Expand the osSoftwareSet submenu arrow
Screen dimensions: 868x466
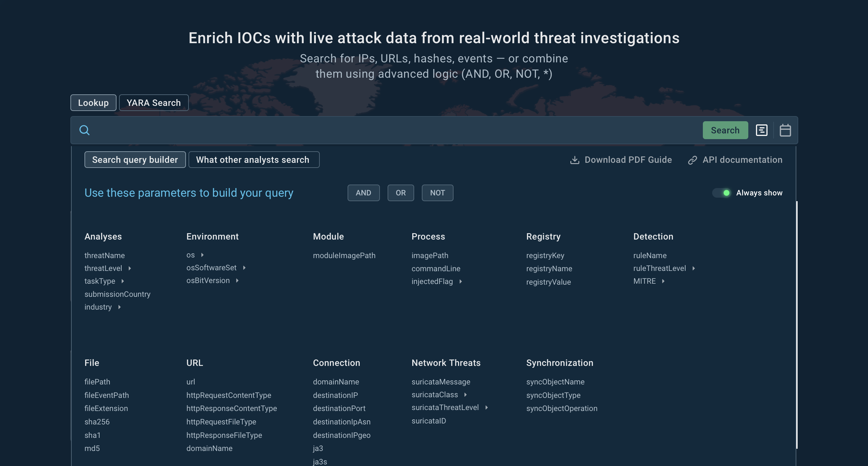click(x=244, y=268)
